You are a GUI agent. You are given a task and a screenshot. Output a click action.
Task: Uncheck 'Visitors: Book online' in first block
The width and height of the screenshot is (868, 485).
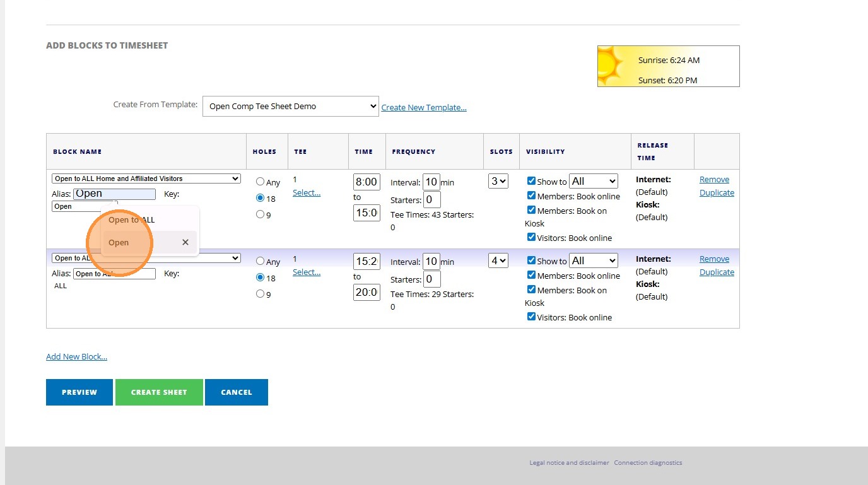pyautogui.click(x=532, y=238)
